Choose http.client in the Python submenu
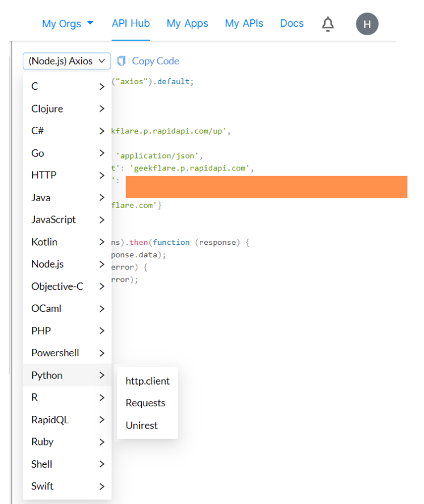Screen dimensions: 424x504 click(148, 381)
